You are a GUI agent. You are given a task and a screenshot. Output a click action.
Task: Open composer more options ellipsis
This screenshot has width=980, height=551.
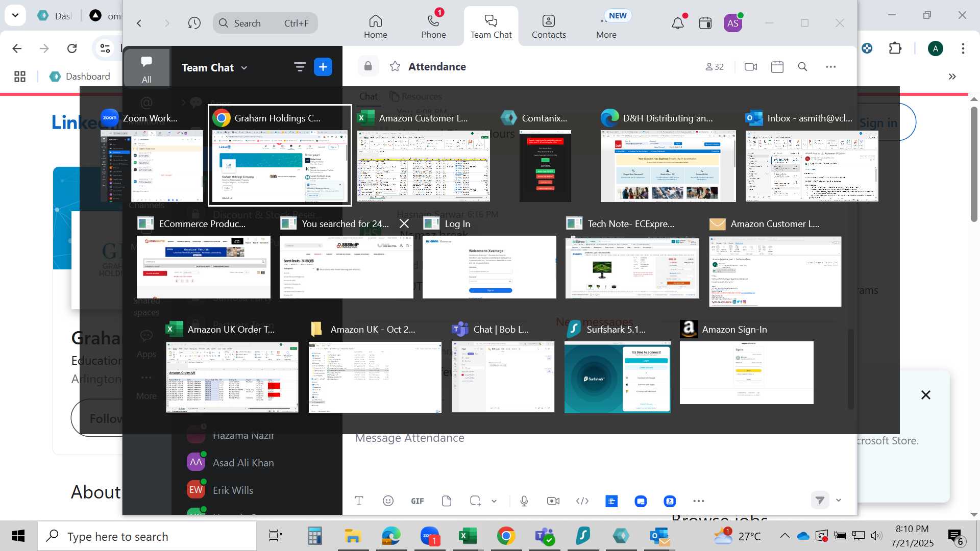699,501
